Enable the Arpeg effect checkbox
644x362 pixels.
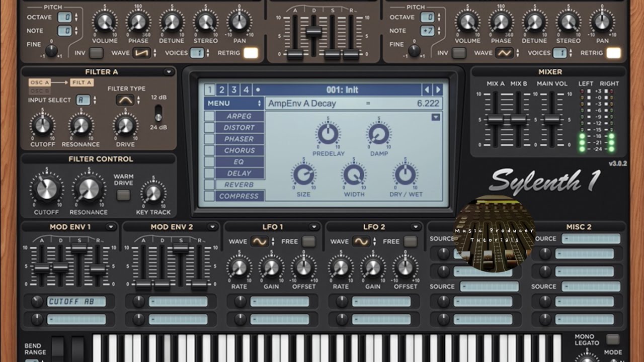209,116
